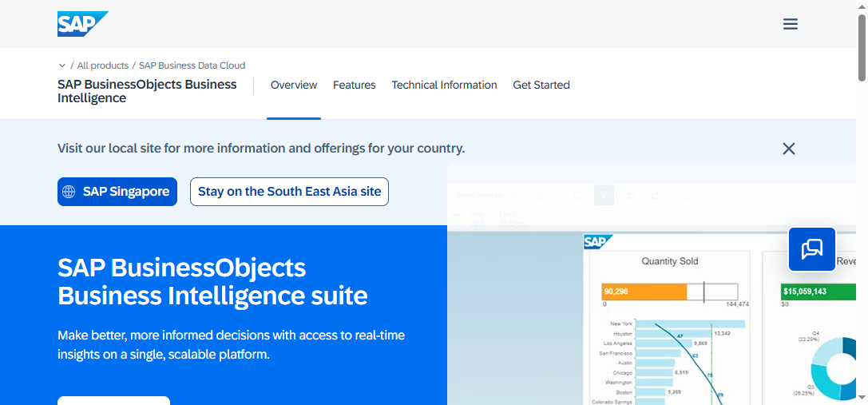The width and height of the screenshot is (868, 405).
Task: Select the Overview tab
Action: (x=294, y=85)
